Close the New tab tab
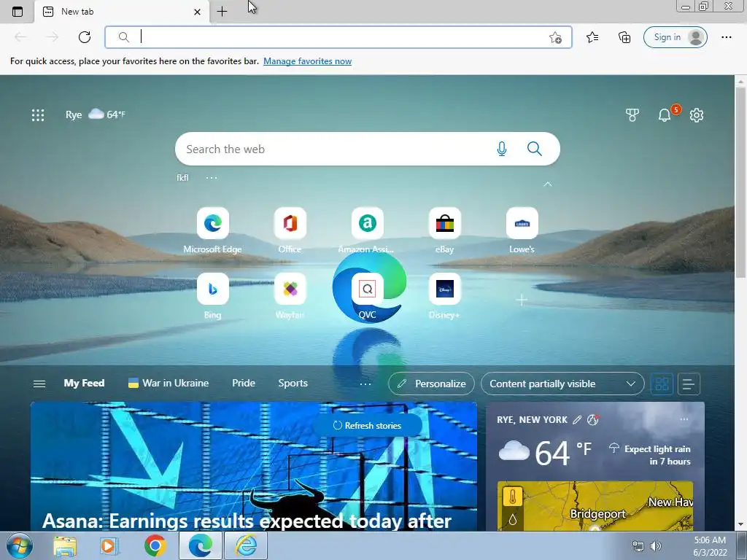747x560 pixels. [x=197, y=12]
